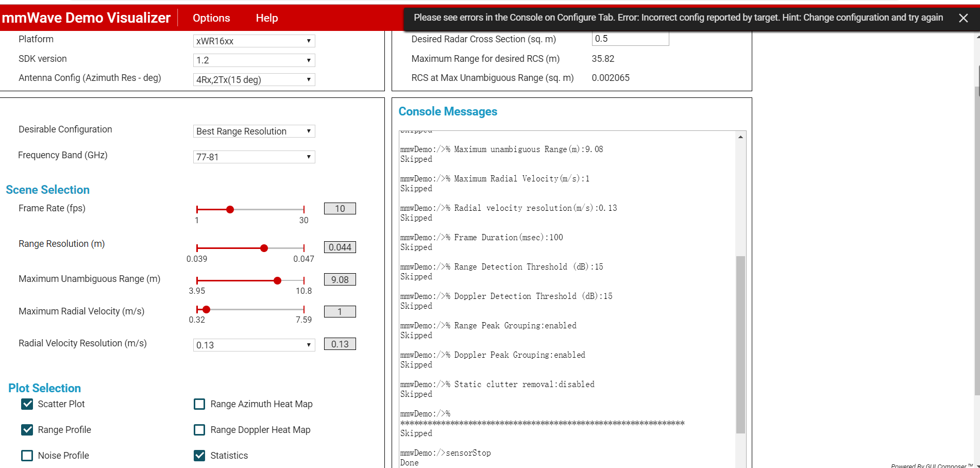Viewport: 980px width, 468px height.
Task: Open the Help menu
Action: click(x=267, y=18)
